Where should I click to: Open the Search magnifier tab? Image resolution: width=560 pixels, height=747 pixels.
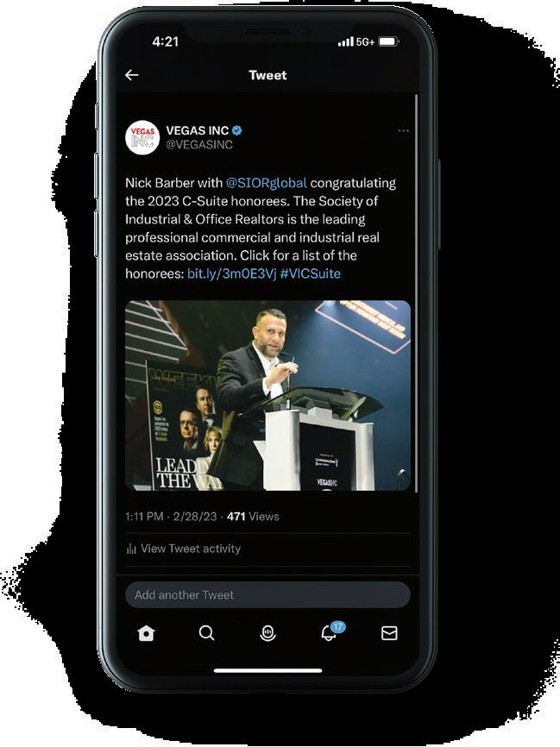coord(206,633)
